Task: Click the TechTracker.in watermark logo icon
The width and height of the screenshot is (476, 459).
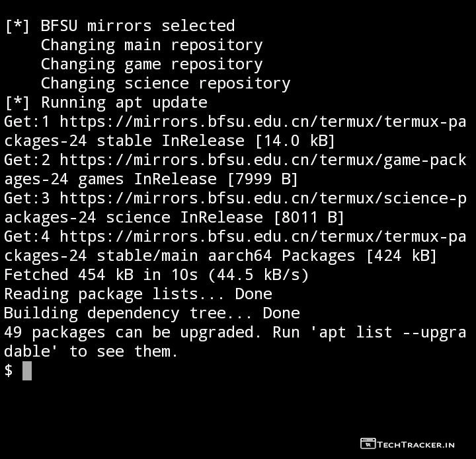Action: (368, 444)
